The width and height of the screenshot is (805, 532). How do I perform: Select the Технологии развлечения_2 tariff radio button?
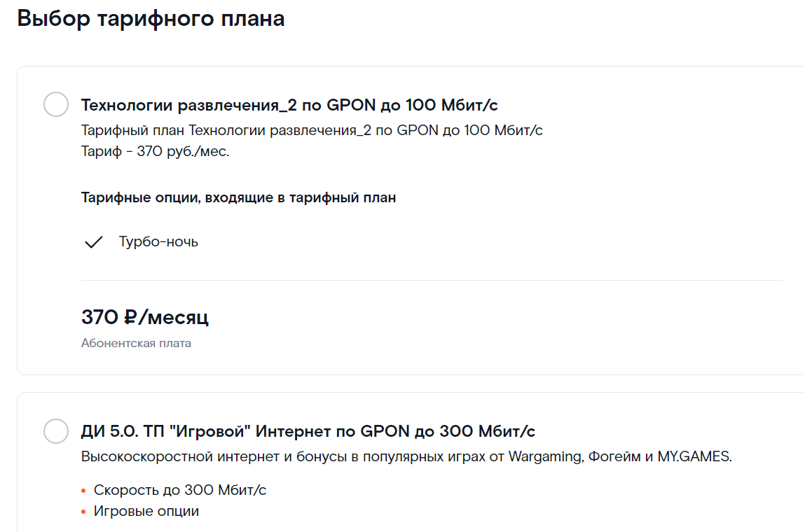click(x=56, y=105)
